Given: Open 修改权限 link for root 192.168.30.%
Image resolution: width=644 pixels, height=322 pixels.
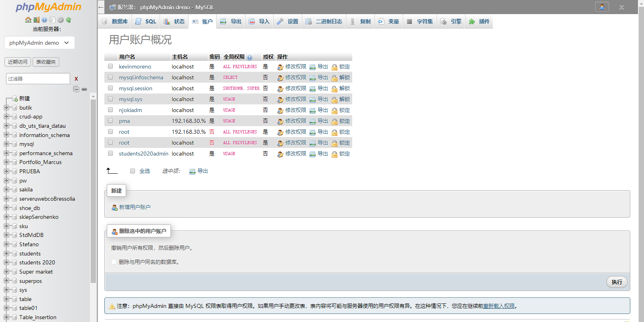Looking at the screenshot, I should pos(296,132).
